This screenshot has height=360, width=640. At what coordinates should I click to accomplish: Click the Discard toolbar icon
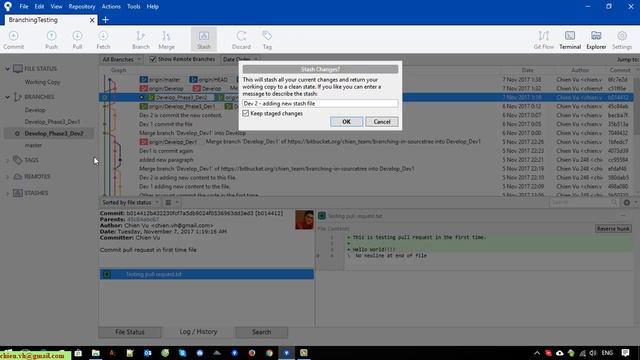(x=241, y=40)
